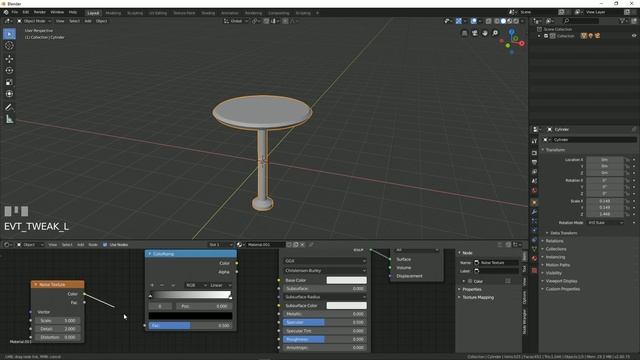The height and width of the screenshot is (360, 640).
Task: Toggle the Color checkbox in Node panel
Action: coord(470,281)
